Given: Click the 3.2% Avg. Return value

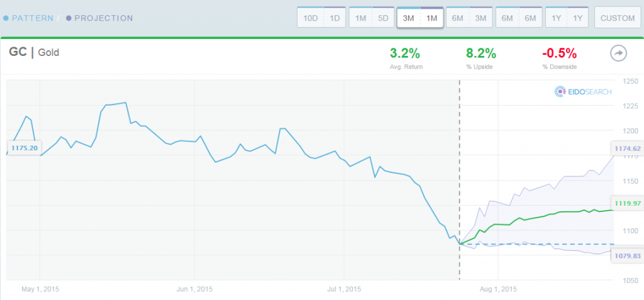Looking at the screenshot, I should (x=405, y=53).
